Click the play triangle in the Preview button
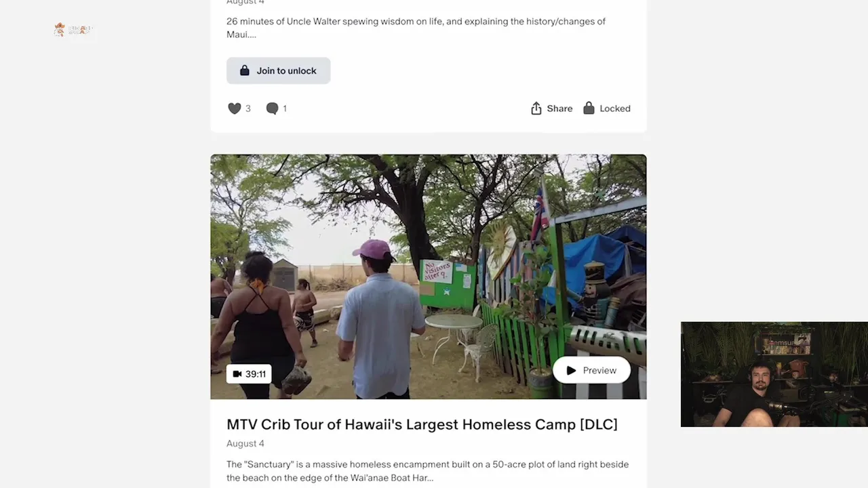The height and width of the screenshot is (488, 868). pos(571,371)
